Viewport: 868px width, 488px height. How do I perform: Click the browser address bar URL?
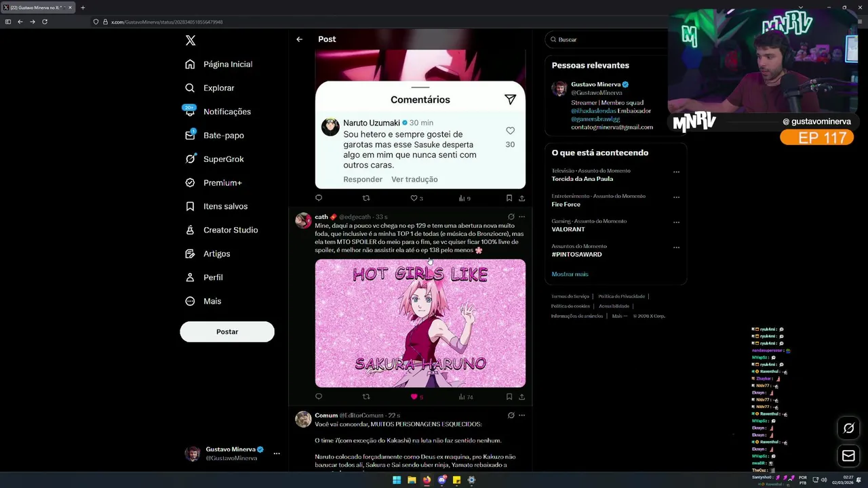pyautogui.click(x=167, y=22)
